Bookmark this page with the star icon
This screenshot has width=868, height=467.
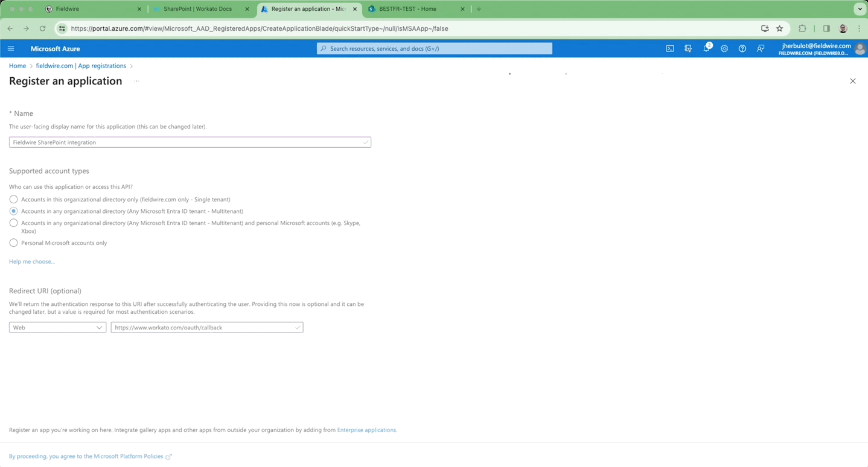click(779, 28)
